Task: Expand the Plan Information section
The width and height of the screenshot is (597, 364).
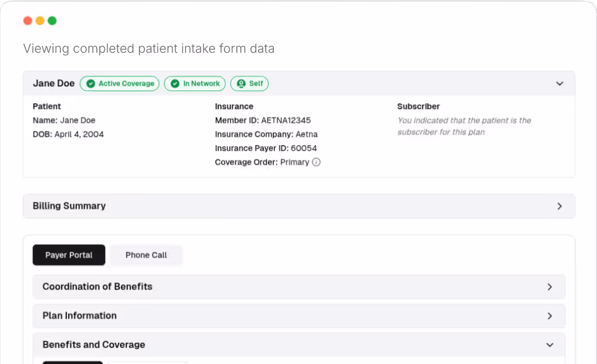Action: (550, 316)
